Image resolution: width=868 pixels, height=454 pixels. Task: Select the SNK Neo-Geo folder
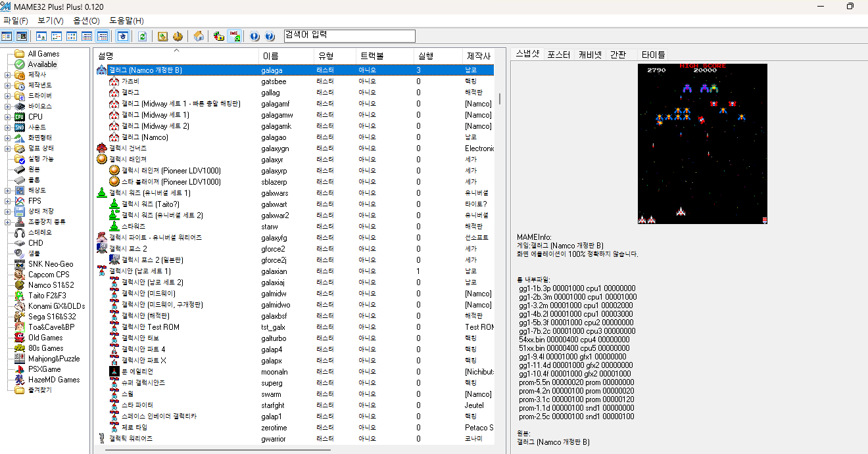(51, 264)
